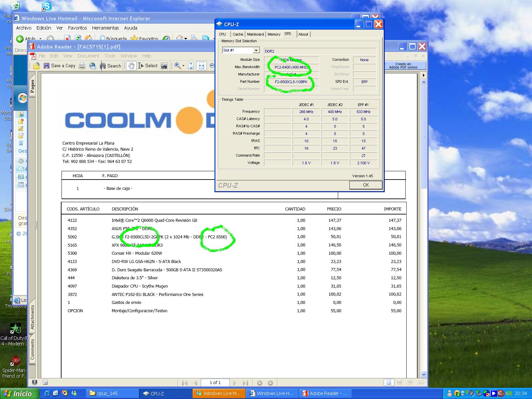Select single page layout in status bar
The width and height of the screenshot is (532, 399).
389,382
